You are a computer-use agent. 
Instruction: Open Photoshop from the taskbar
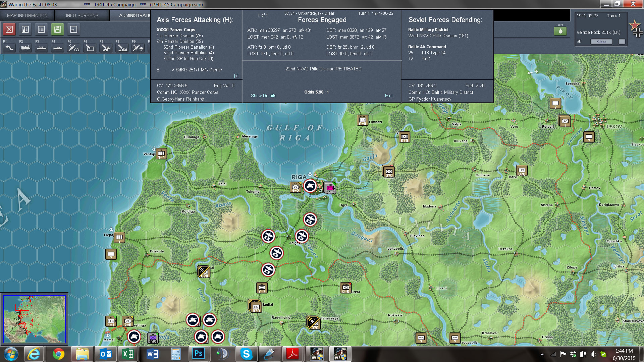point(199,354)
